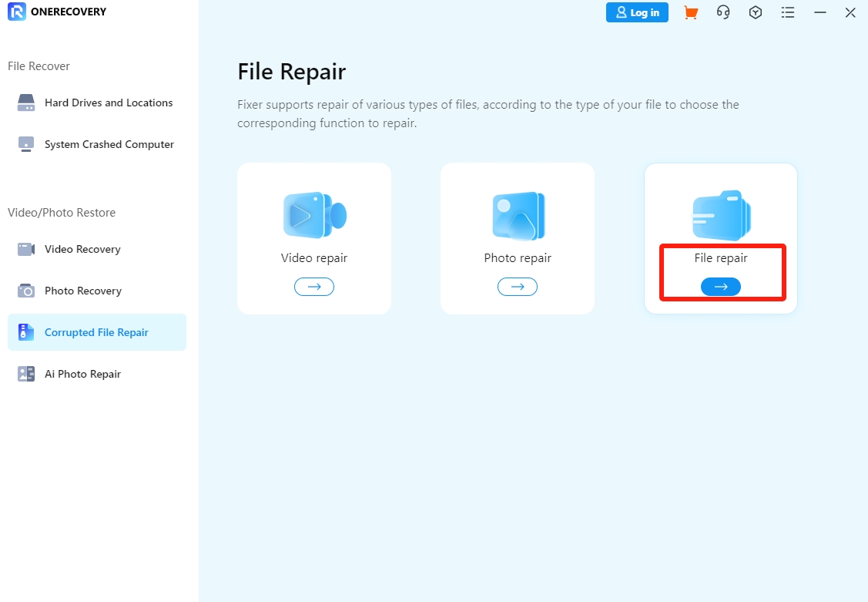The width and height of the screenshot is (868, 602).
Task: Click the hexagon icon in the title bar
Action: point(756,12)
